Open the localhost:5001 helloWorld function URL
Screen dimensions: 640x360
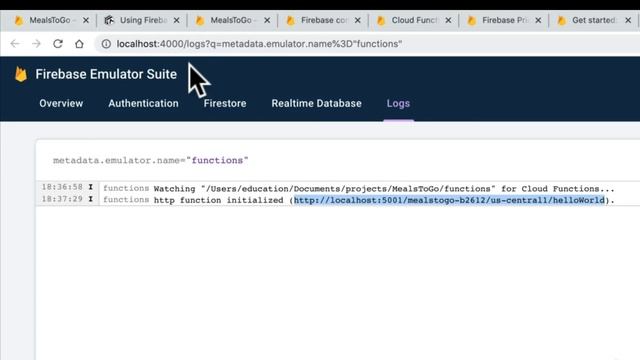tap(449, 200)
